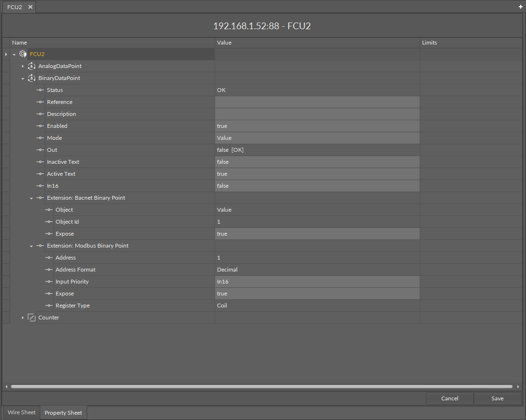Switch to the Wire Sheet tab
The image size is (526, 420).
tap(22, 412)
